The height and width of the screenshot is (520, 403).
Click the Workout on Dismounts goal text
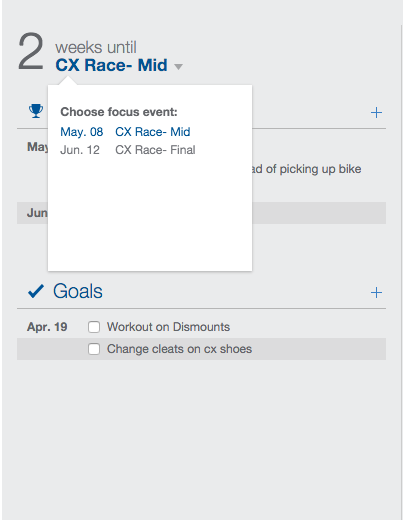click(x=168, y=327)
